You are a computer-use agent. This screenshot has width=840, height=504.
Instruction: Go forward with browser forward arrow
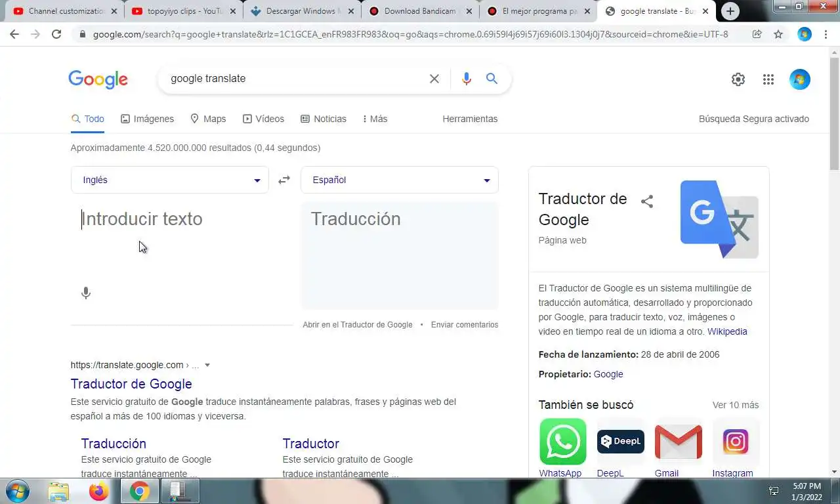[35, 34]
